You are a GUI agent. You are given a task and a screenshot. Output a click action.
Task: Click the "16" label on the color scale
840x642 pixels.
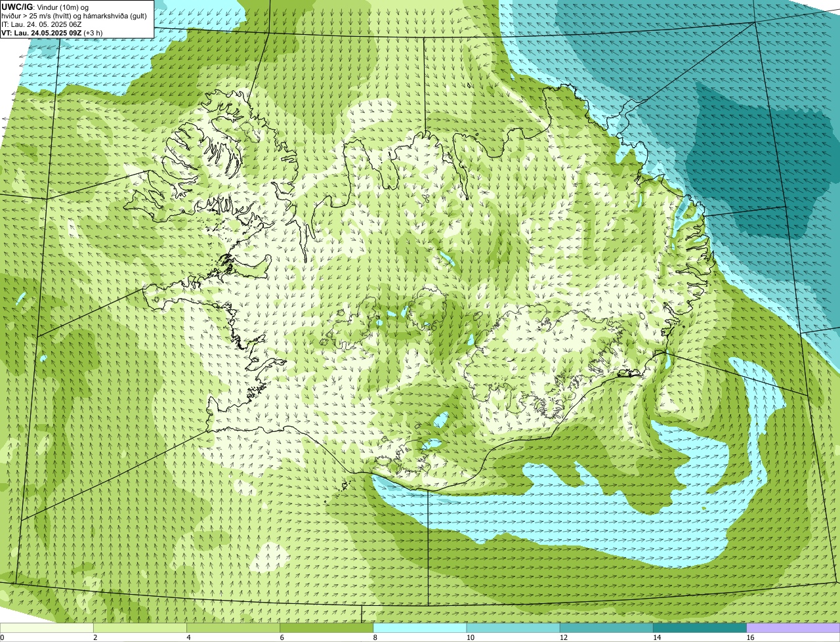(750, 637)
